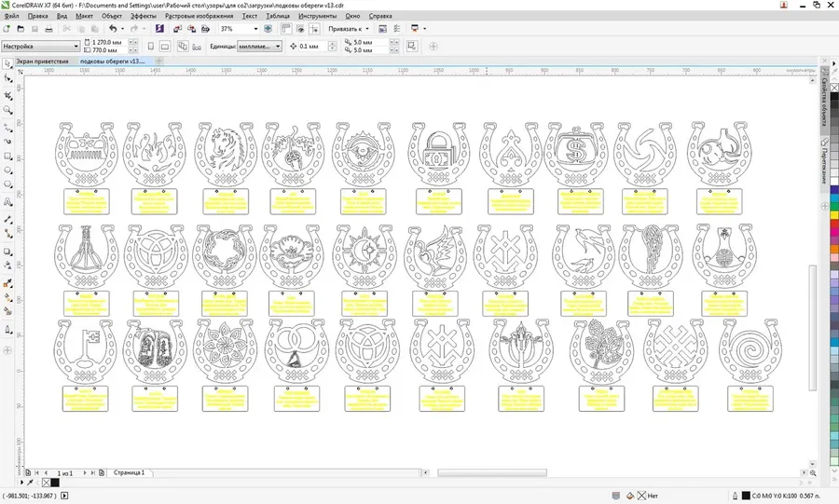Select the Страница 1 page tab
This screenshot has height=504, width=839.
click(x=129, y=473)
